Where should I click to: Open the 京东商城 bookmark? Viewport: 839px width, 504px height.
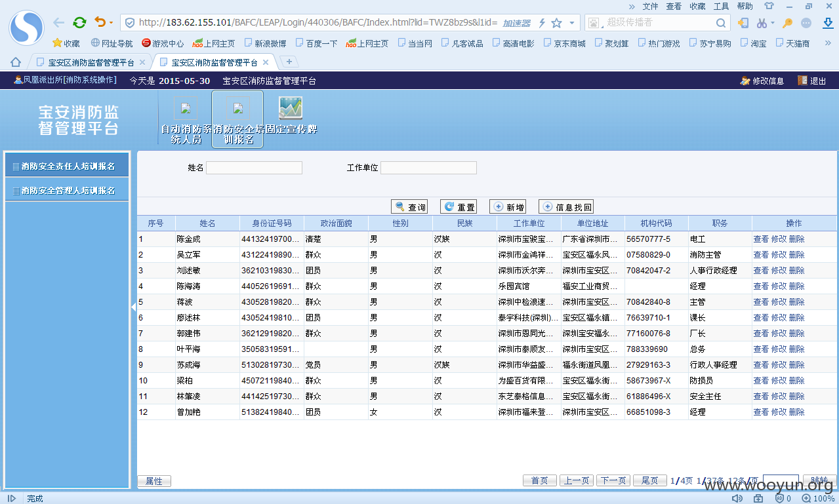(x=564, y=43)
